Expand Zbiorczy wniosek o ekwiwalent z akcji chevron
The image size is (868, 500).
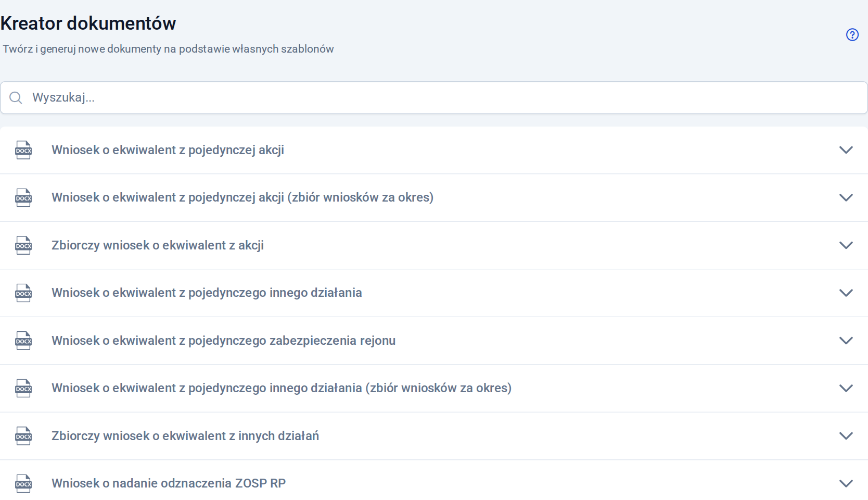coord(846,245)
